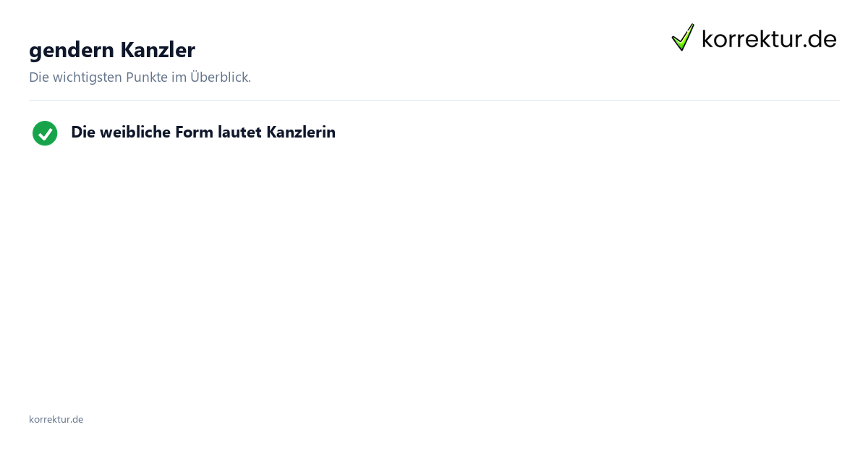Select the bullet text 'Die weibliche Form lautet Kanzlerin'
Viewport: 868px width, 456px height.
point(203,132)
